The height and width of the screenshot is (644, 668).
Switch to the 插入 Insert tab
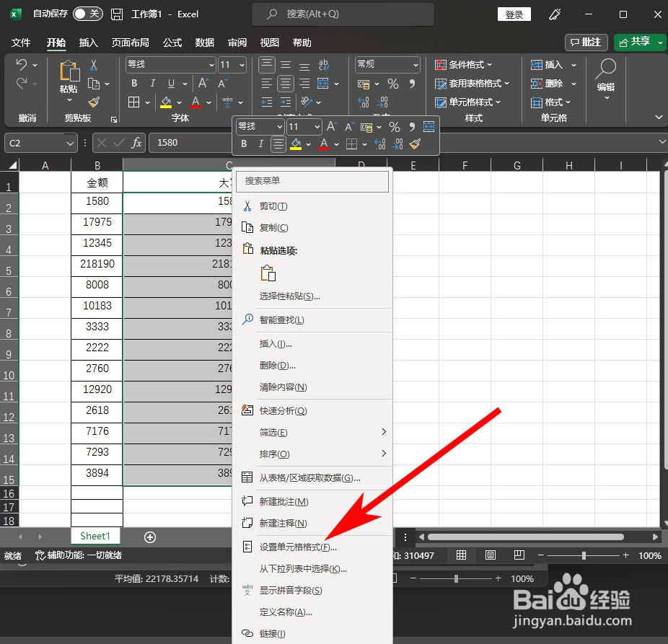coord(88,43)
